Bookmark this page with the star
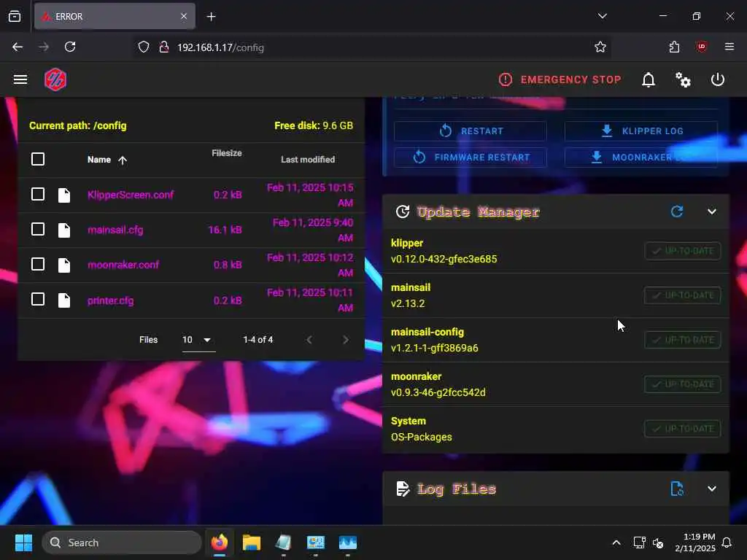 [600, 47]
